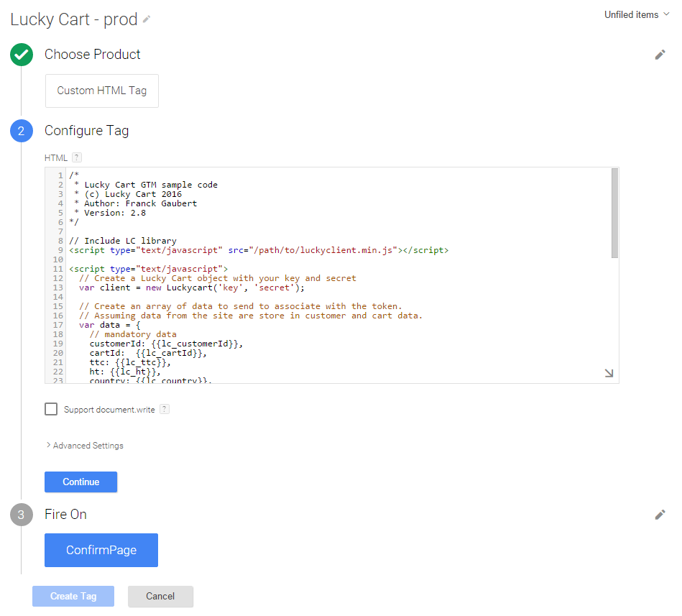Click the pencil icon beside the tag name
Image resolution: width=682 pixels, height=616 pixels.
(x=147, y=20)
